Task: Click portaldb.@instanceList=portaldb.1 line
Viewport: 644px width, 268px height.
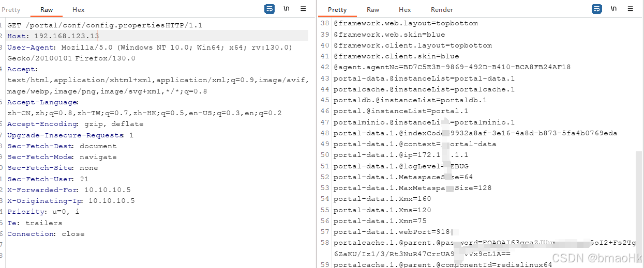Action: click(410, 100)
